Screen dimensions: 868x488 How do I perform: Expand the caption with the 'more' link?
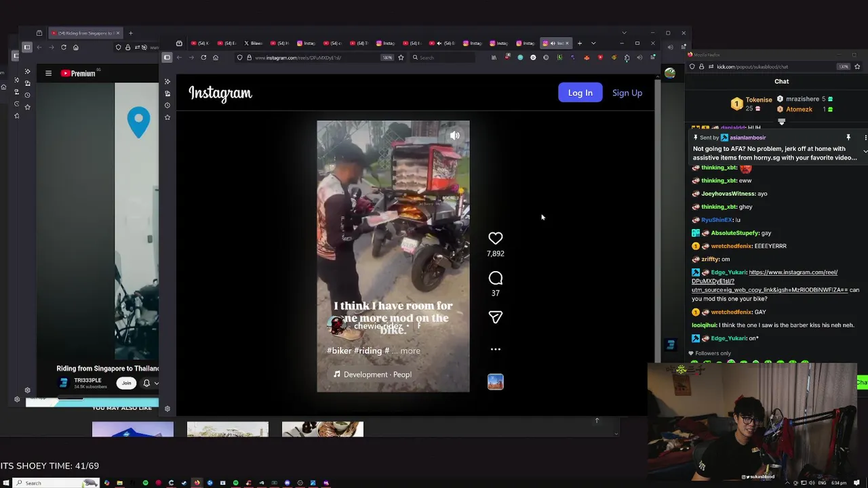coord(410,350)
